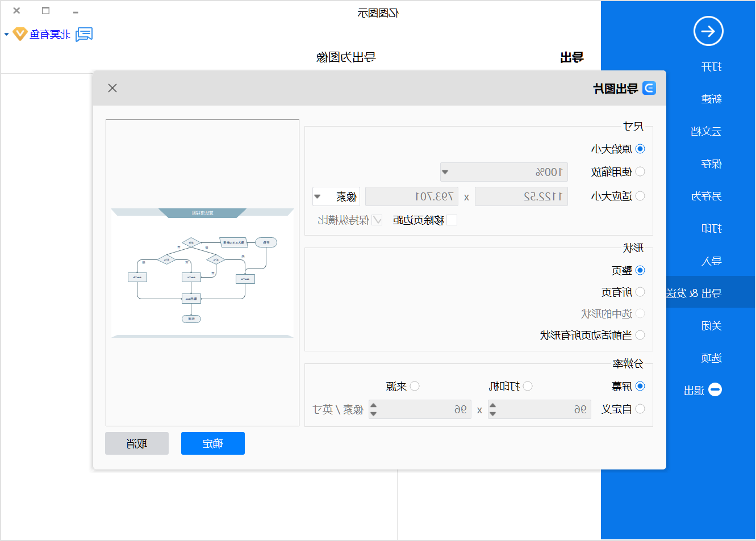Viewport: 756px width, 541px height.
Task: Close the 导出图片 dialog with the X
Action: [x=112, y=88]
